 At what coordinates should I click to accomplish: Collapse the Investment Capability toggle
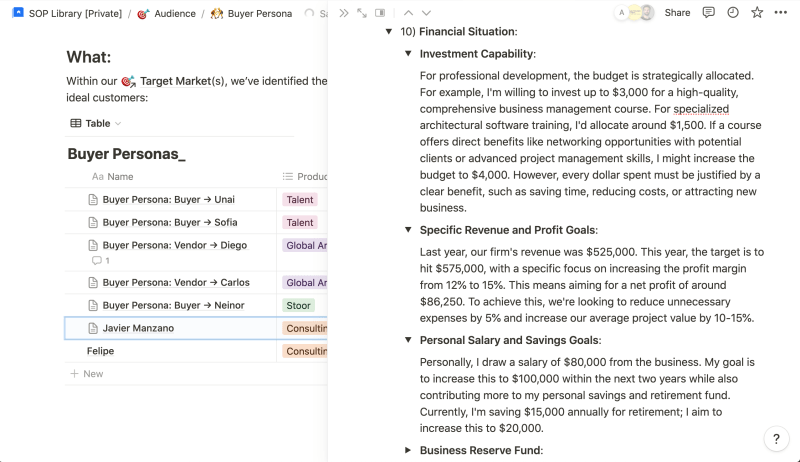pos(408,54)
